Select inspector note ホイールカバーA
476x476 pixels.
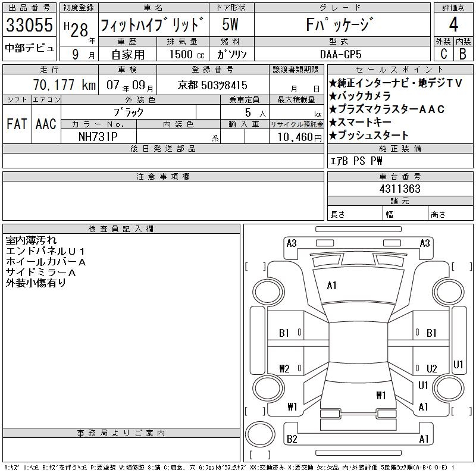click(46, 262)
